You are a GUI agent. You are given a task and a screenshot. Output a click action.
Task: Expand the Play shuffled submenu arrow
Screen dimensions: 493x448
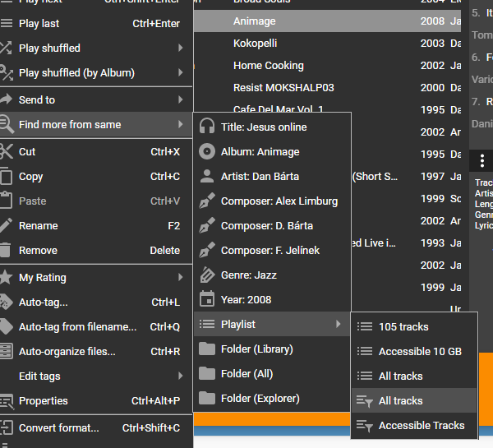point(181,48)
